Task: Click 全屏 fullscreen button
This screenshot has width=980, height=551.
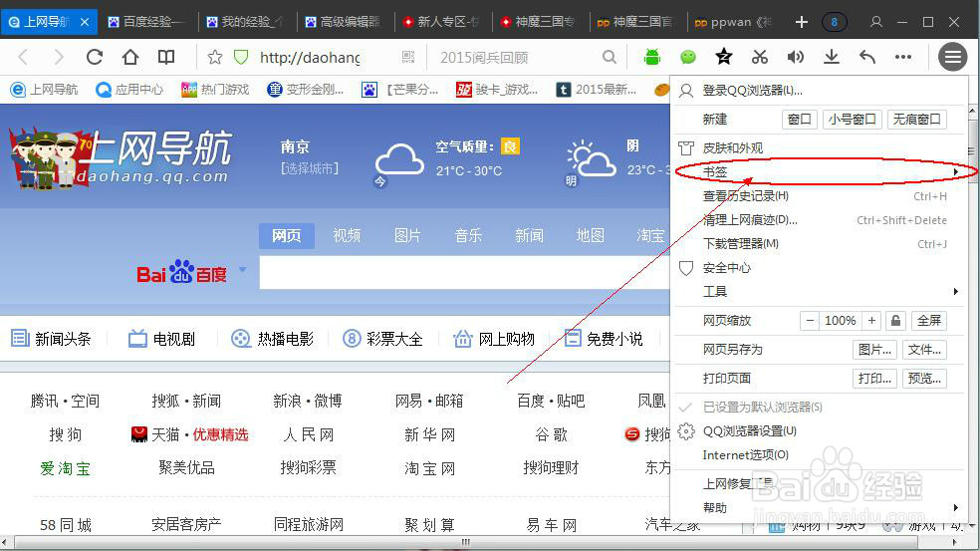Action: 929,321
